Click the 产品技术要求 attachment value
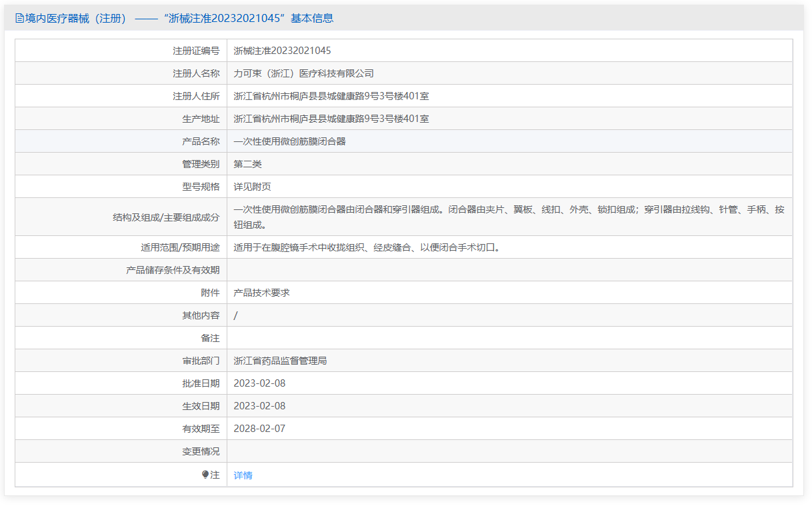The image size is (812, 506). click(x=262, y=293)
